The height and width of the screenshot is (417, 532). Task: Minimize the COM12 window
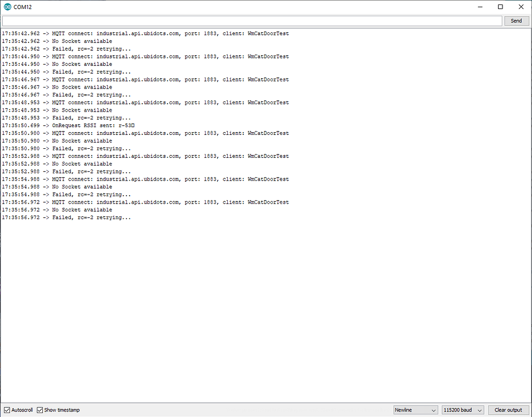(480, 7)
